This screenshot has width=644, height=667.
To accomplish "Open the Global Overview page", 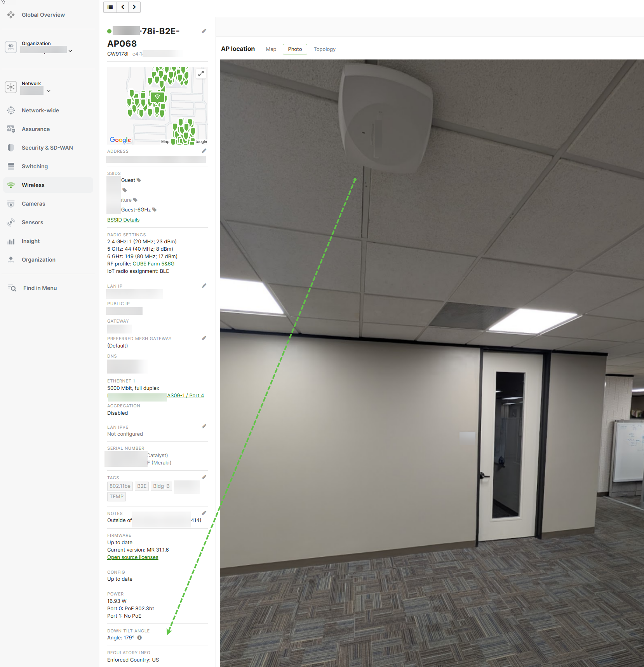I will coord(43,14).
